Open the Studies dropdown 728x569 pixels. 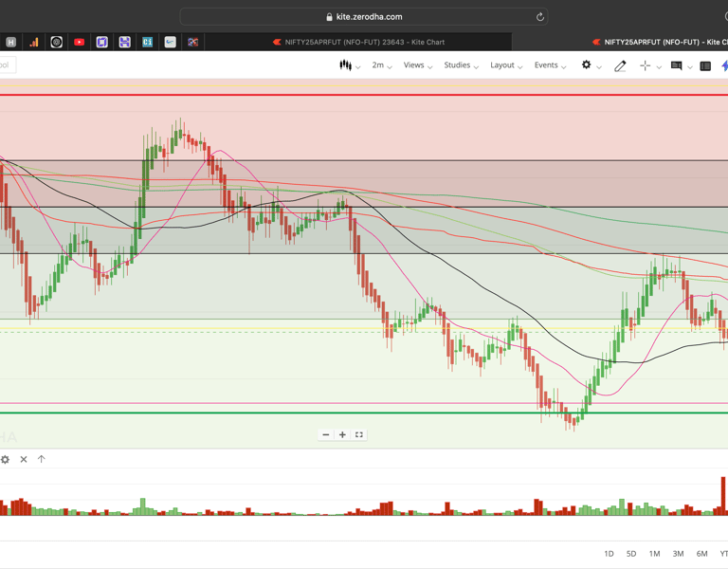coord(461,65)
